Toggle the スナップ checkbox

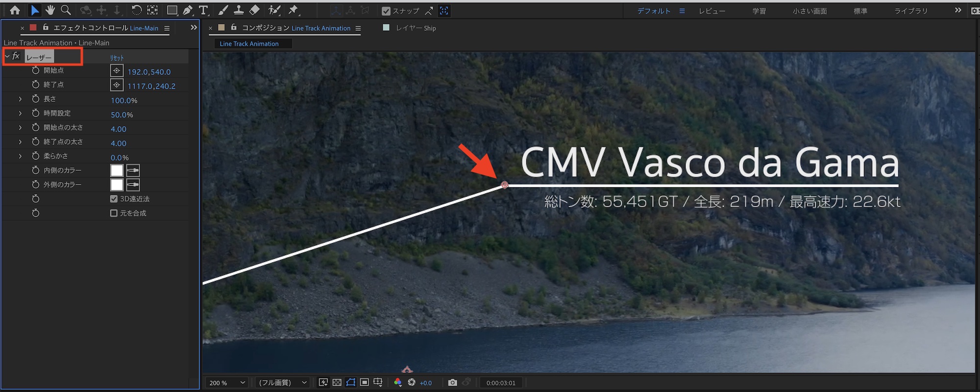coord(386,11)
